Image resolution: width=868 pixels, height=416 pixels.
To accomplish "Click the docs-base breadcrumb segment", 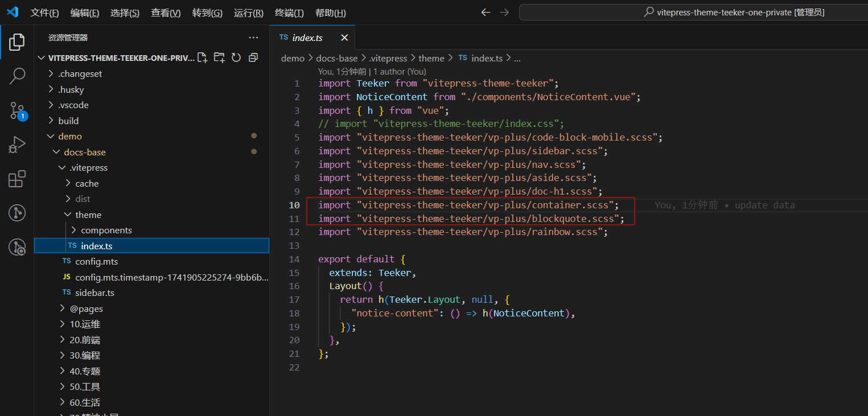I will coord(336,58).
